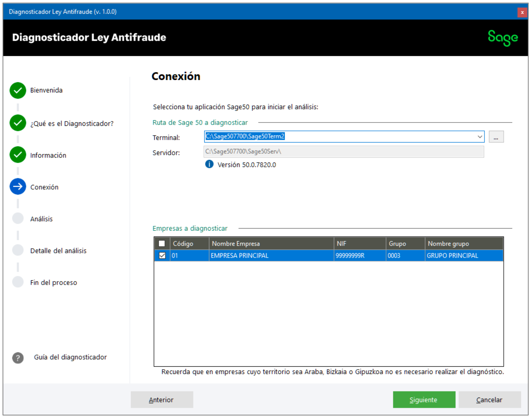Expand the Terminal path dropdown
532x419 pixels.
[x=480, y=137]
